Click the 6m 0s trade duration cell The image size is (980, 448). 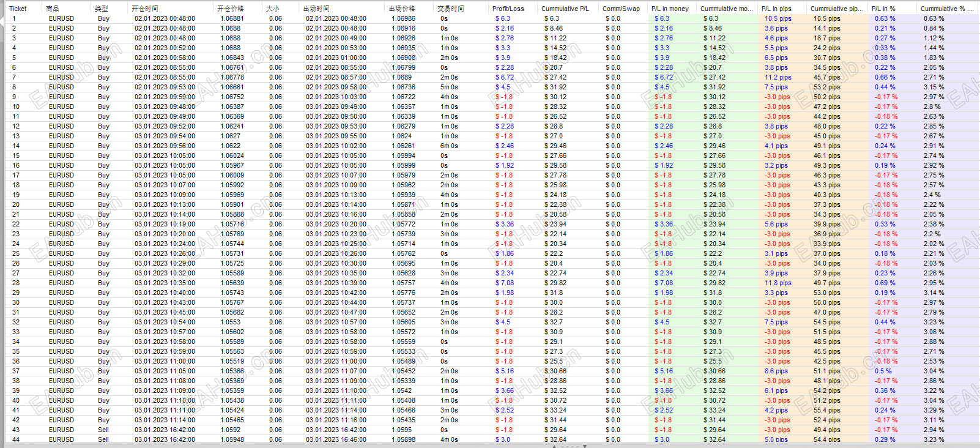[x=449, y=146]
